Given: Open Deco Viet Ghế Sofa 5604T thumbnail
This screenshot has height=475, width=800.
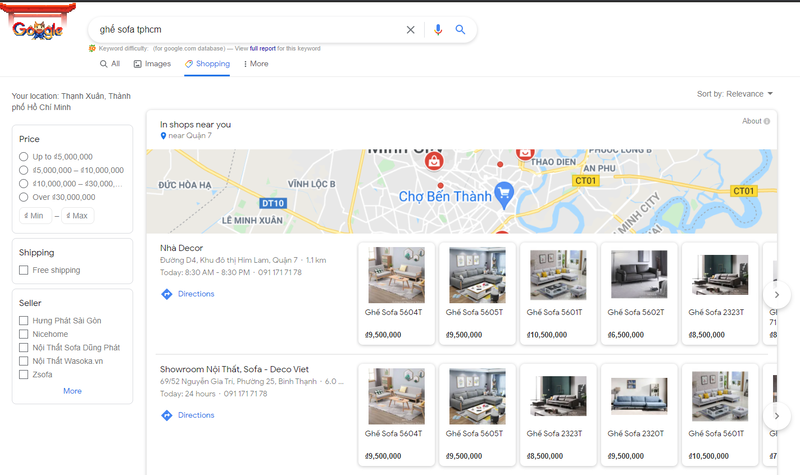Looking at the screenshot, I should pyautogui.click(x=396, y=396).
